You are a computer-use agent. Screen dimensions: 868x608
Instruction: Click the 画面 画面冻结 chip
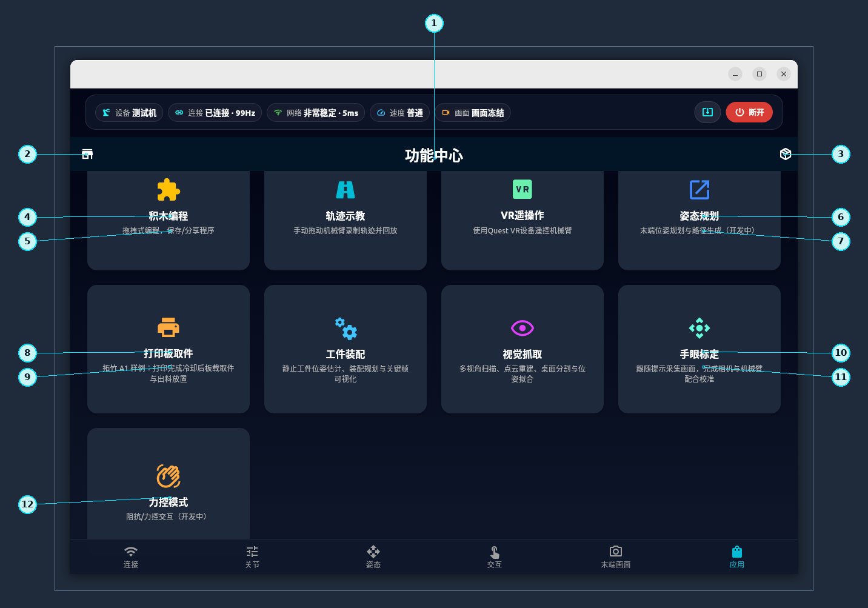pyautogui.click(x=473, y=113)
